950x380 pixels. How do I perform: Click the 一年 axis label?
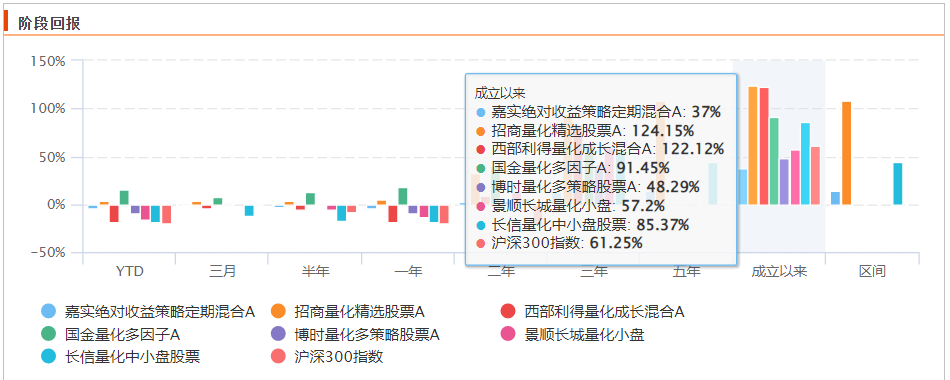point(408,272)
